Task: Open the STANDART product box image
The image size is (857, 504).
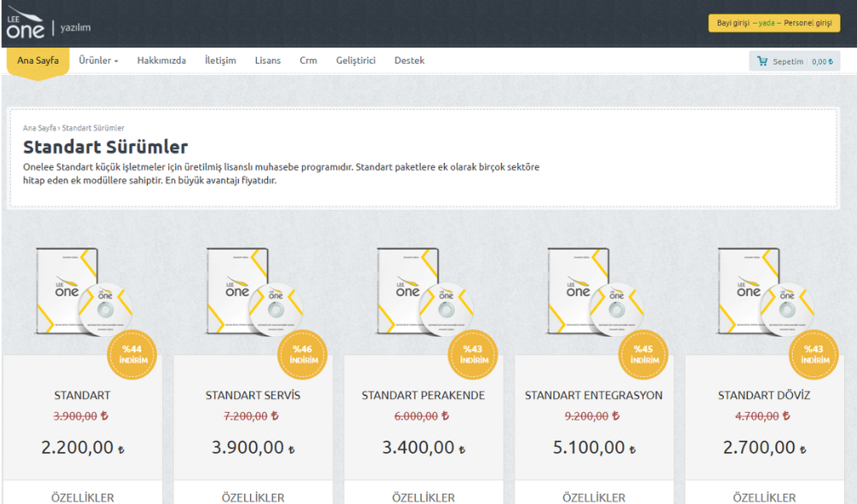Action: point(84,291)
